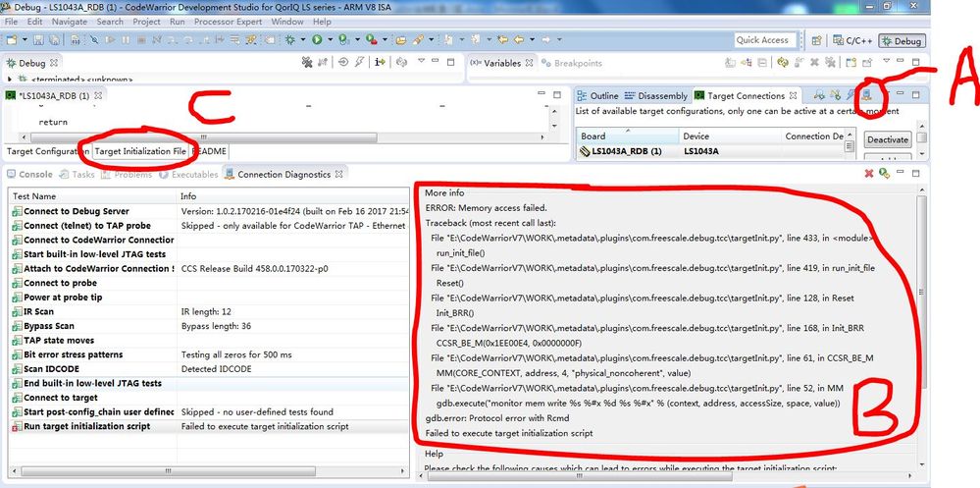The image size is (980, 488).
Task: Click the Terminate toolbar icon
Action: [x=141, y=39]
